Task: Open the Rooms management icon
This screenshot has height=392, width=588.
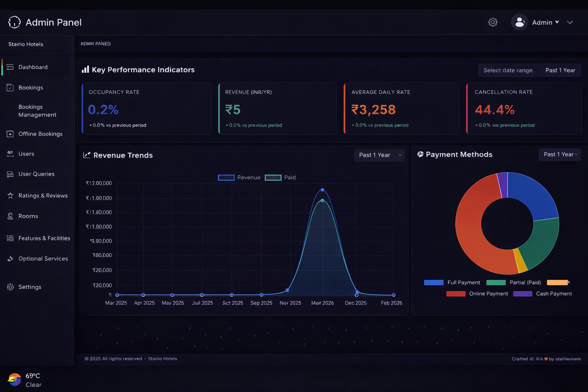Action: (x=10, y=216)
